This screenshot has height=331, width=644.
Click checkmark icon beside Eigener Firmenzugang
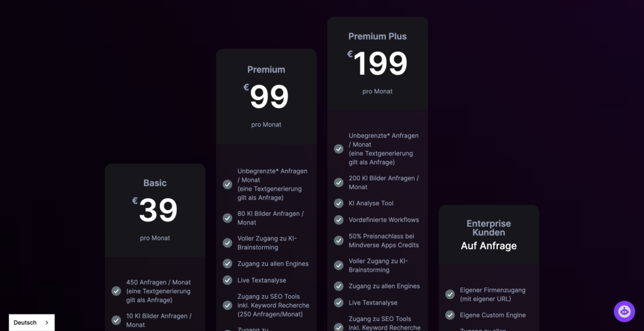click(450, 295)
